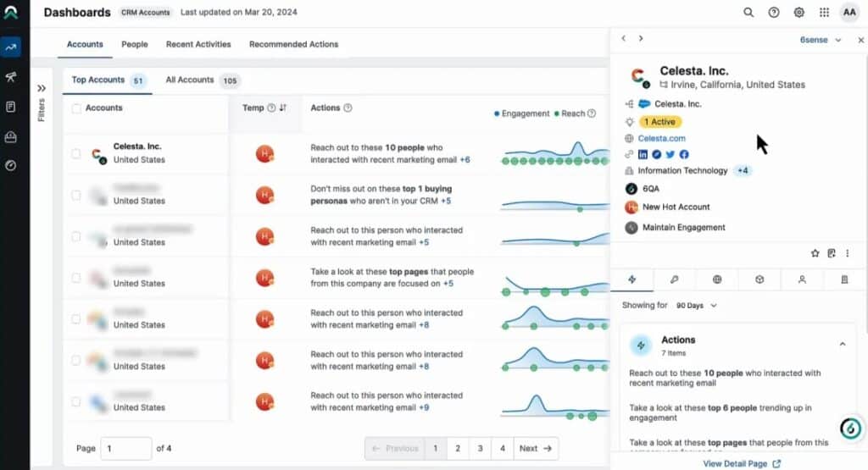Switch to the person icon panel tab
868x470 pixels.
802,279
